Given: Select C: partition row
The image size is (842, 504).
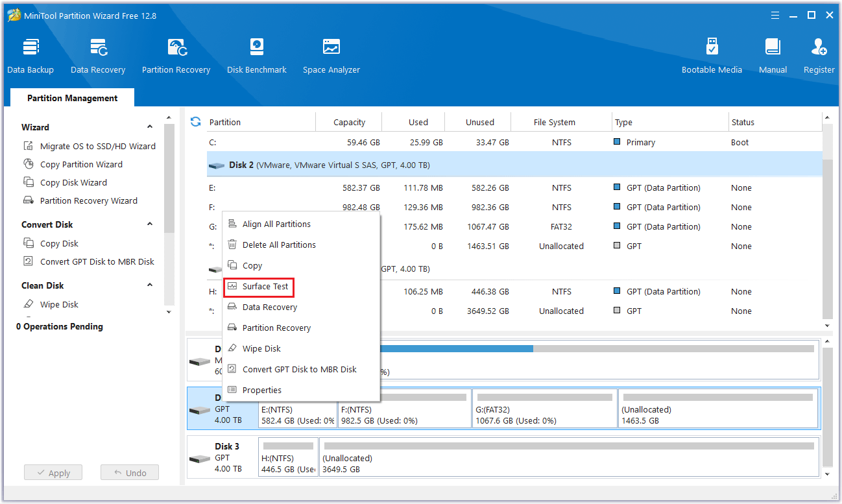Looking at the screenshot, I should 514,142.
